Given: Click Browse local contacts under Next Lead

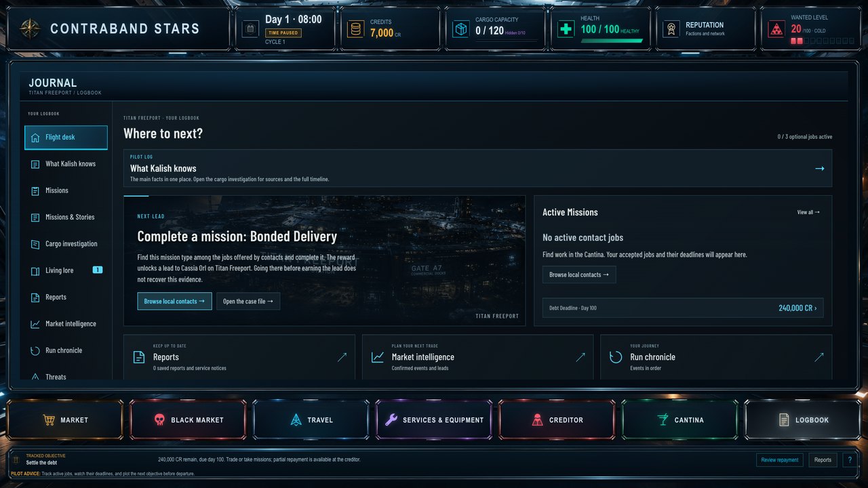Looking at the screenshot, I should pos(174,301).
